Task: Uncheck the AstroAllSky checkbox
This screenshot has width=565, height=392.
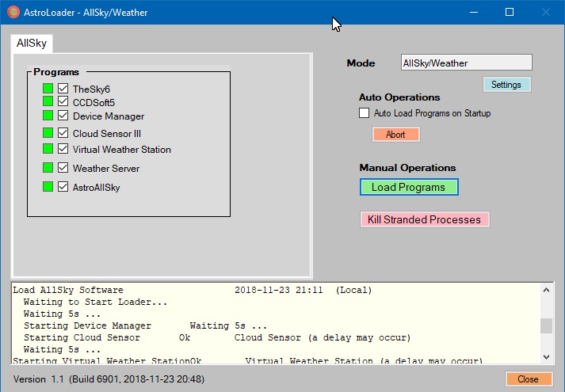Action: 63,186
